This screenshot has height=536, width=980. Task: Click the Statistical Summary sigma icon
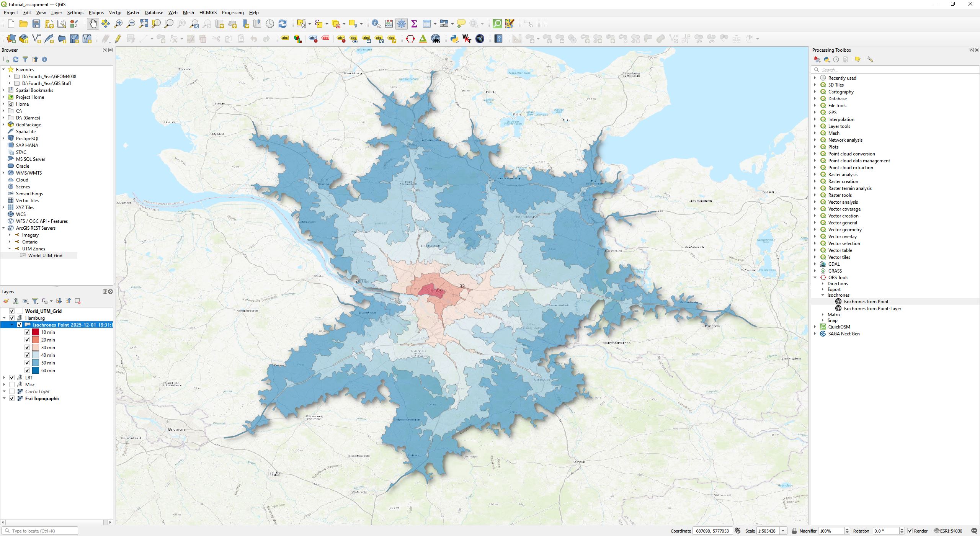click(414, 24)
